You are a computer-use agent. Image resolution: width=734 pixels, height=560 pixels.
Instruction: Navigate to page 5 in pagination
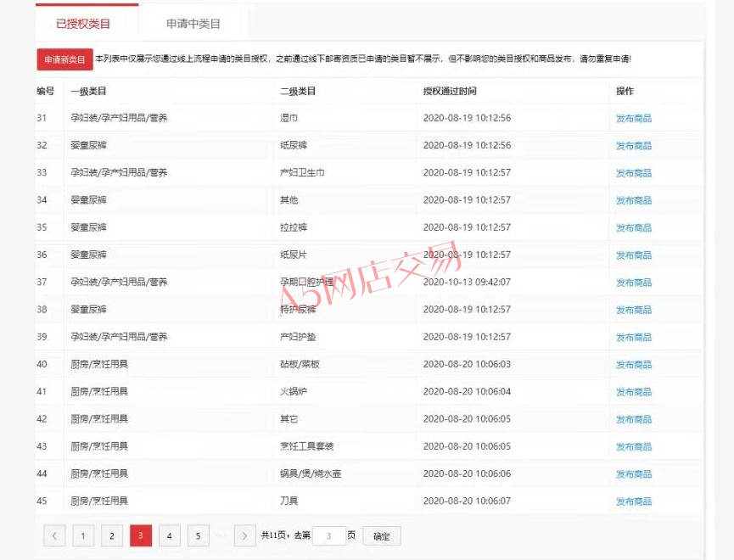point(199,535)
